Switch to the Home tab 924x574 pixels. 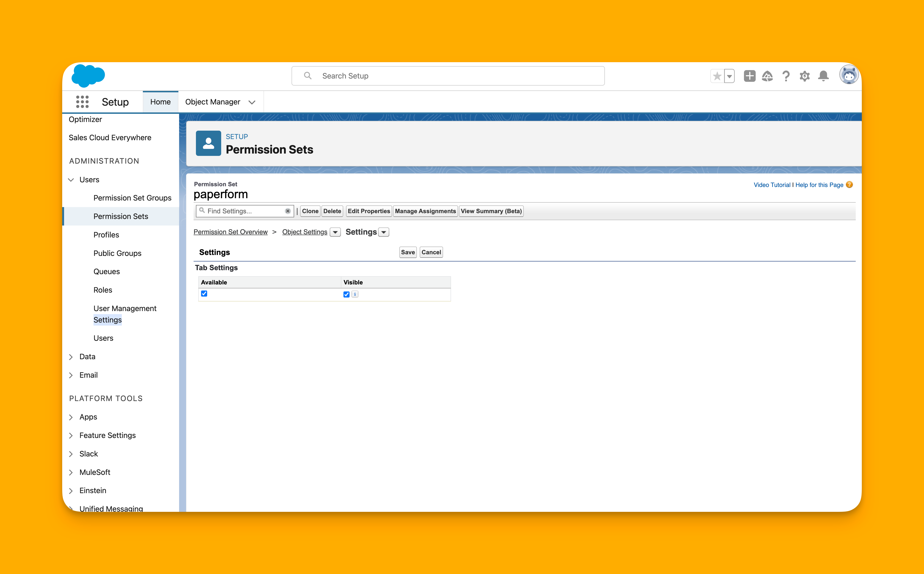[160, 102]
